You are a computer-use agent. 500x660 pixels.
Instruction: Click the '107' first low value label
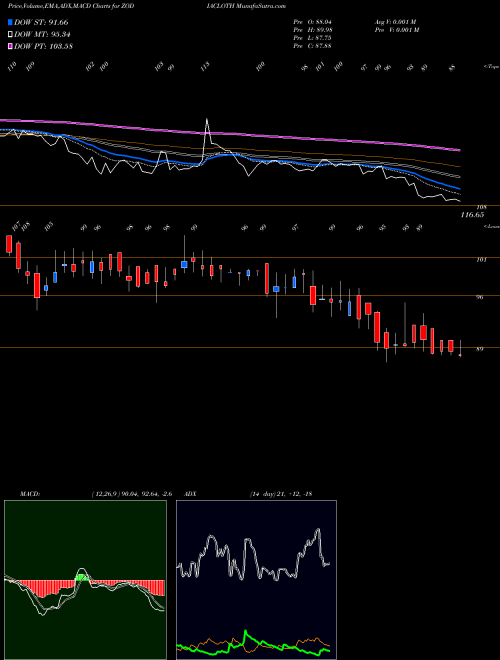click(16, 227)
